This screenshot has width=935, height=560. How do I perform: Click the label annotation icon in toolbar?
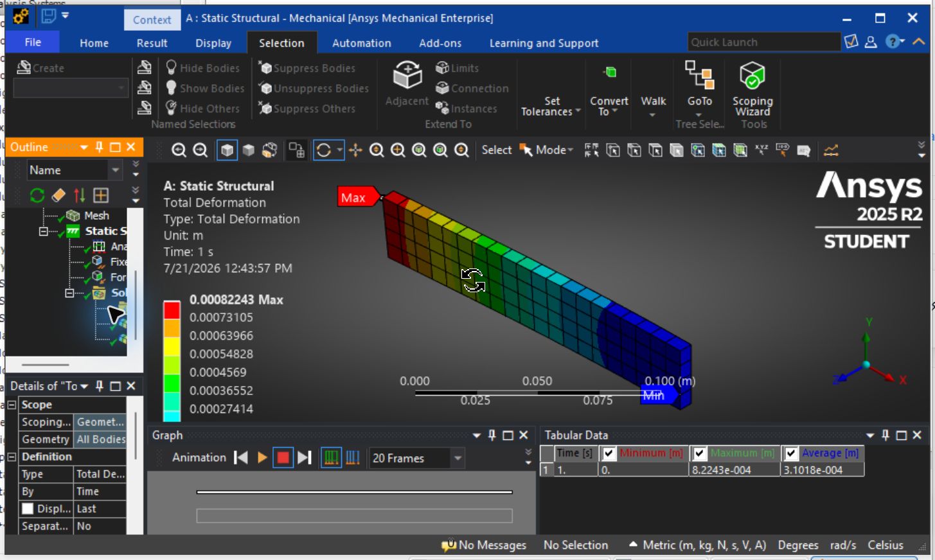point(803,150)
